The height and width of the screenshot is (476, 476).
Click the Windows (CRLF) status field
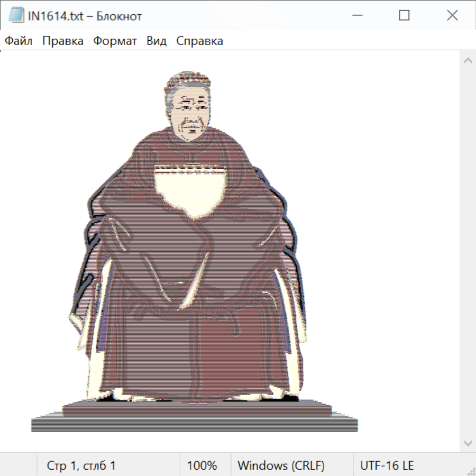click(x=281, y=465)
